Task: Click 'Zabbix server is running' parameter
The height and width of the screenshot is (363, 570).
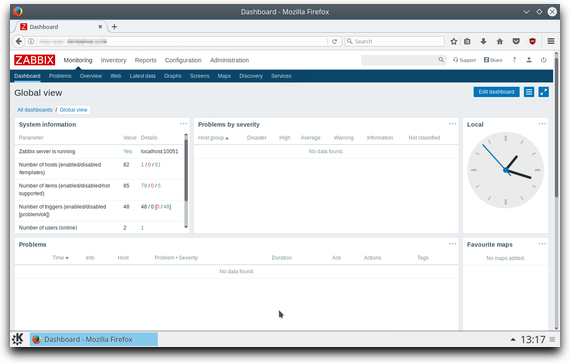Action: pos(47,151)
